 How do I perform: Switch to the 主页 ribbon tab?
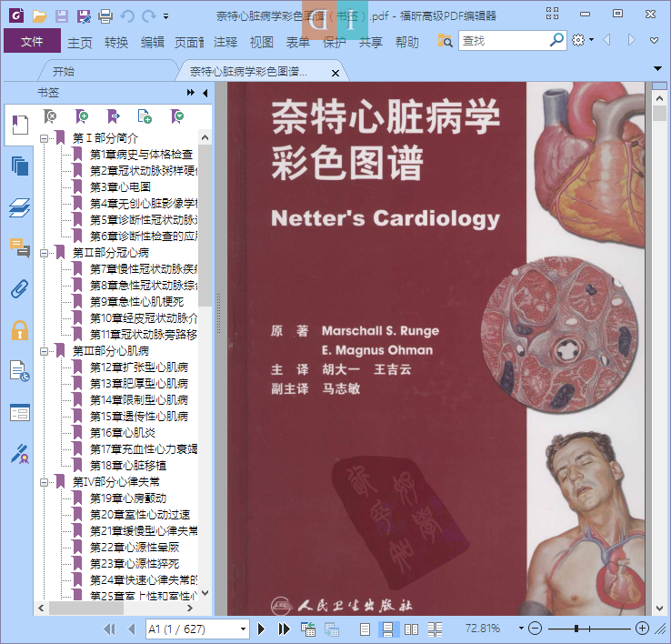pyautogui.click(x=80, y=42)
